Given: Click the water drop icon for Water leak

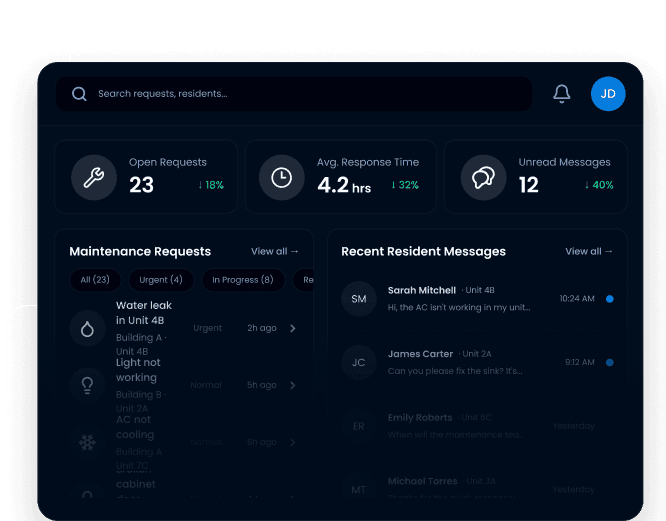Looking at the screenshot, I should coord(87,328).
